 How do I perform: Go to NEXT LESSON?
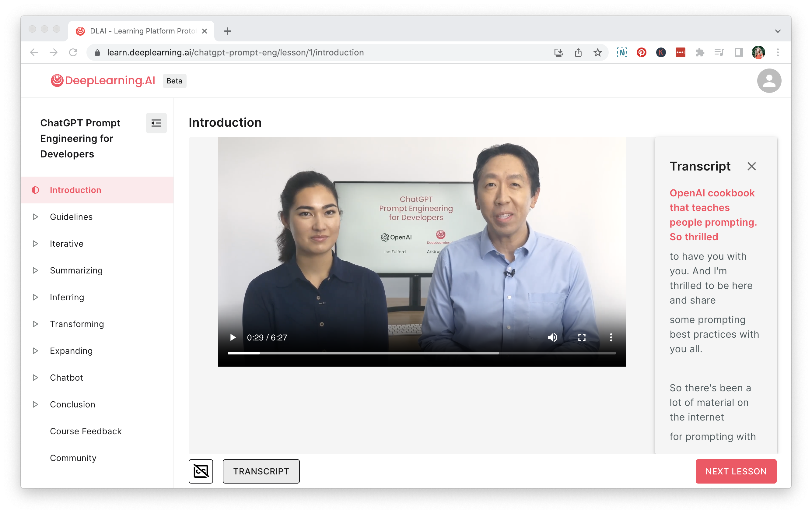[736, 471]
